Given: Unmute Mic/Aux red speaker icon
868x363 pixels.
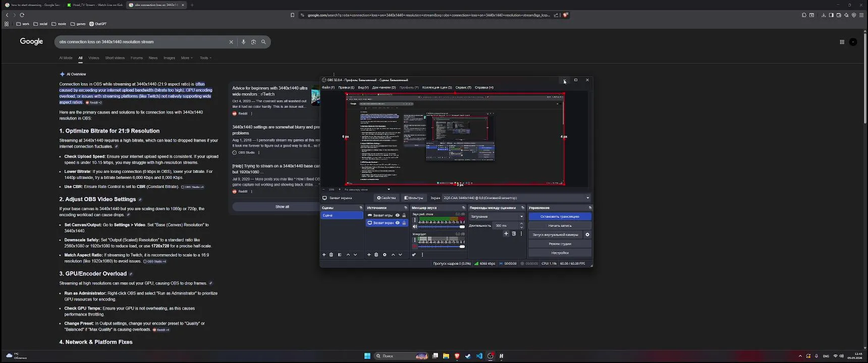Looking at the screenshot, I should [415, 247].
